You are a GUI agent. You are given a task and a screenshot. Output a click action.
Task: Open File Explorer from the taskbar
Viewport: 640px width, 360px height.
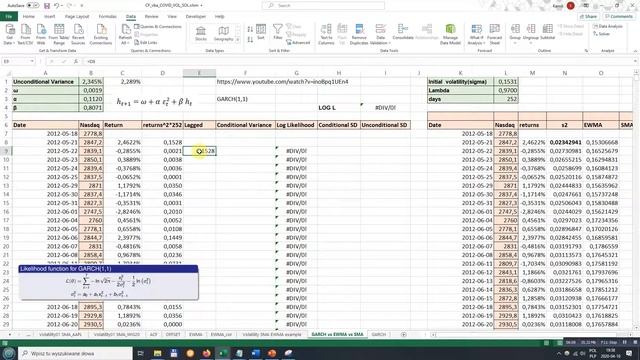click(x=158, y=353)
